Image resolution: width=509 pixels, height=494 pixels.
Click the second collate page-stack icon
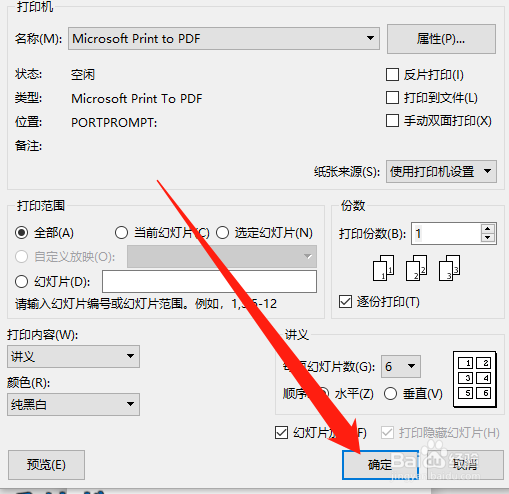click(x=416, y=268)
